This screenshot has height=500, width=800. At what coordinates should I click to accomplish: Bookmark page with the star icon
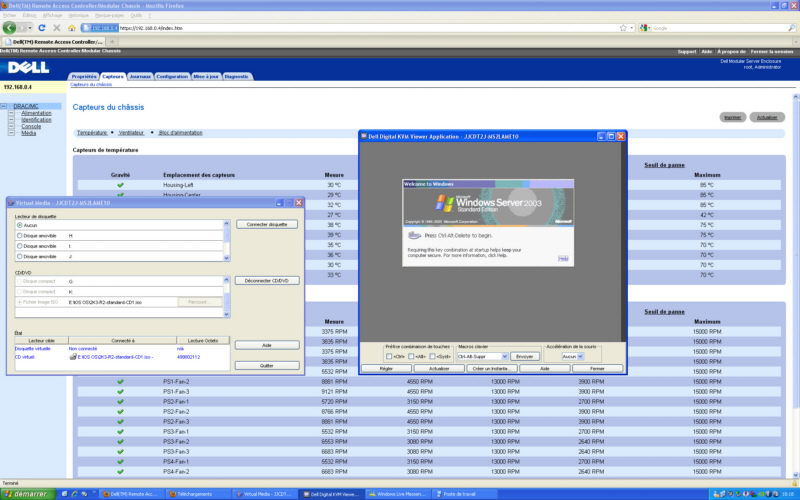pyautogui.click(x=623, y=28)
